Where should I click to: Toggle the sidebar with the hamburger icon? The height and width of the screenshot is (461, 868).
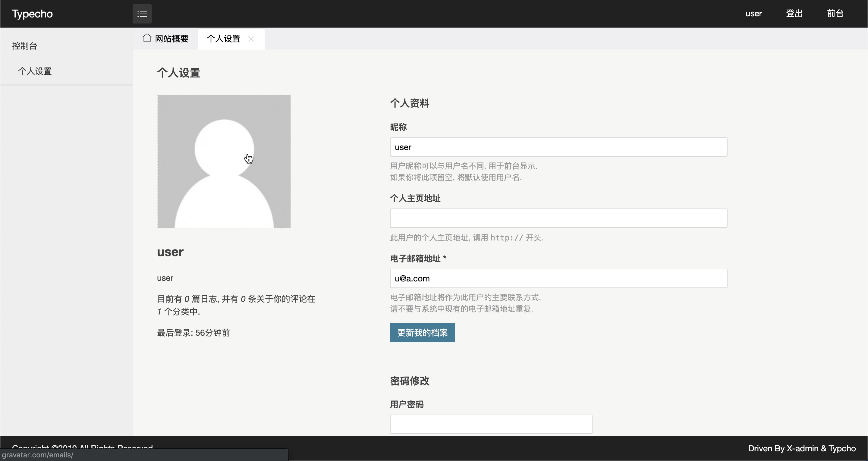click(142, 14)
